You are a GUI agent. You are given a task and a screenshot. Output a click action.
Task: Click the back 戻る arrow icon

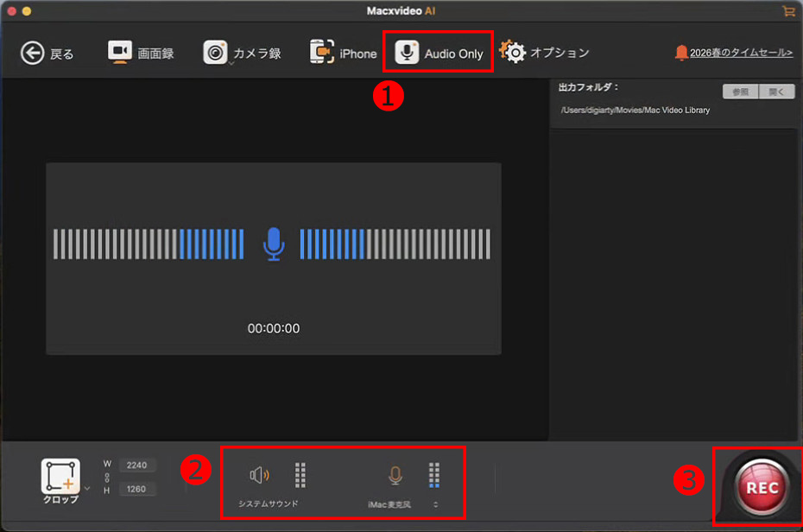click(34, 53)
